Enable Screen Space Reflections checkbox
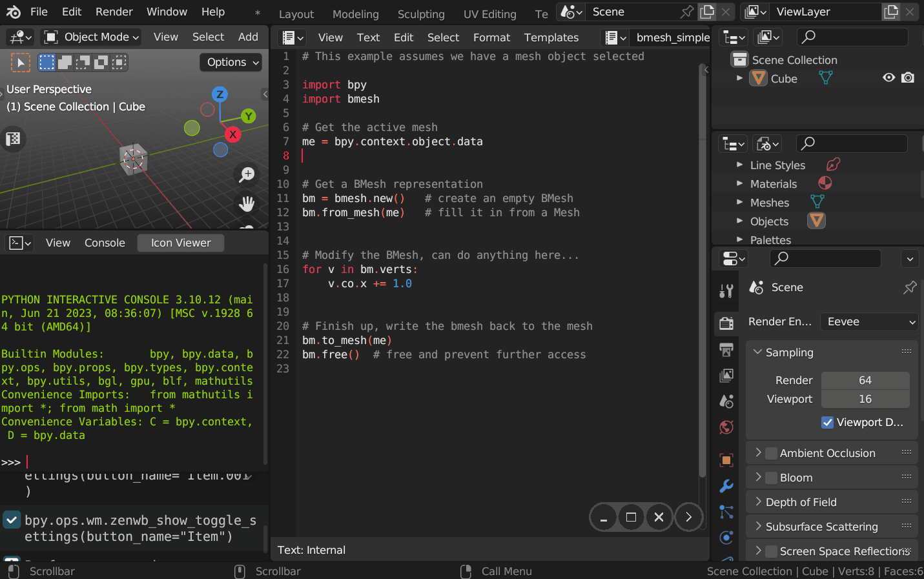Screen dimensions: 924x579 tap(771, 551)
